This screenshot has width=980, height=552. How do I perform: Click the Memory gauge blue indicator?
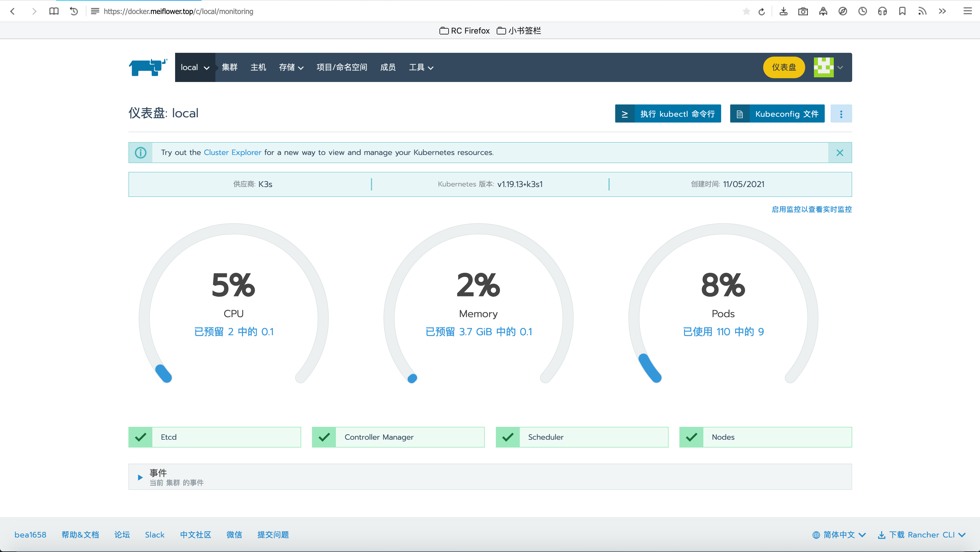pyautogui.click(x=412, y=378)
